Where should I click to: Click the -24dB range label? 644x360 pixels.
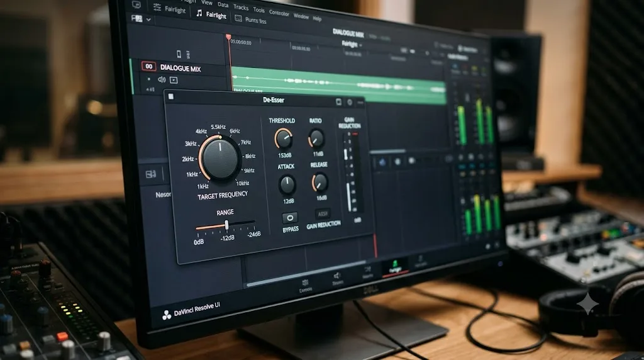pyautogui.click(x=253, y=234)
